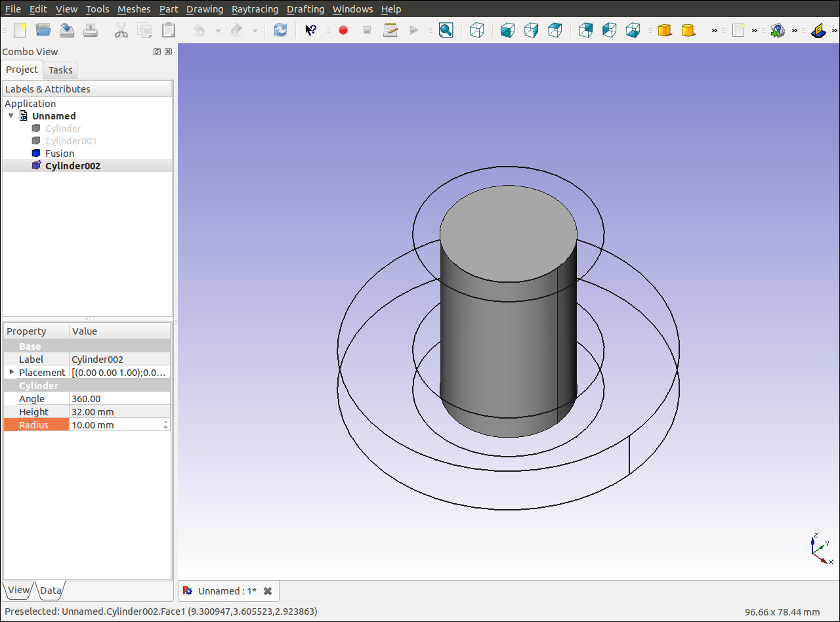Switch to Bottom view cube icon
840x622 pixels.
coord(633,30)
